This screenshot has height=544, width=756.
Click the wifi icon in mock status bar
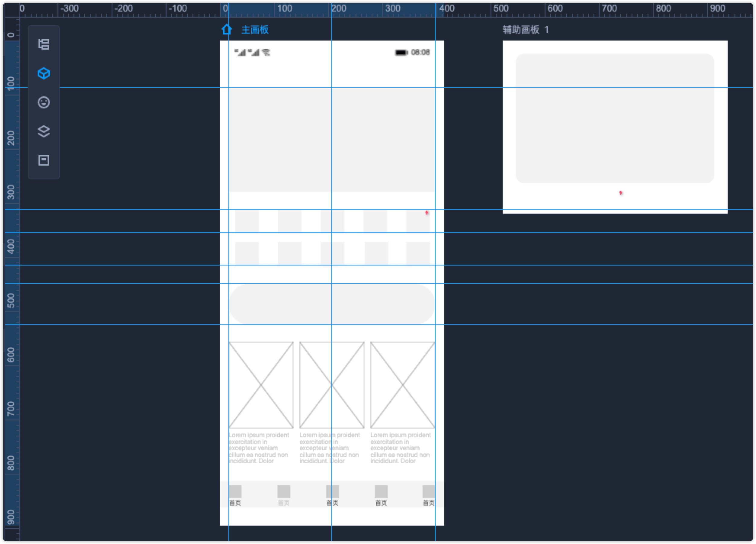266,52
